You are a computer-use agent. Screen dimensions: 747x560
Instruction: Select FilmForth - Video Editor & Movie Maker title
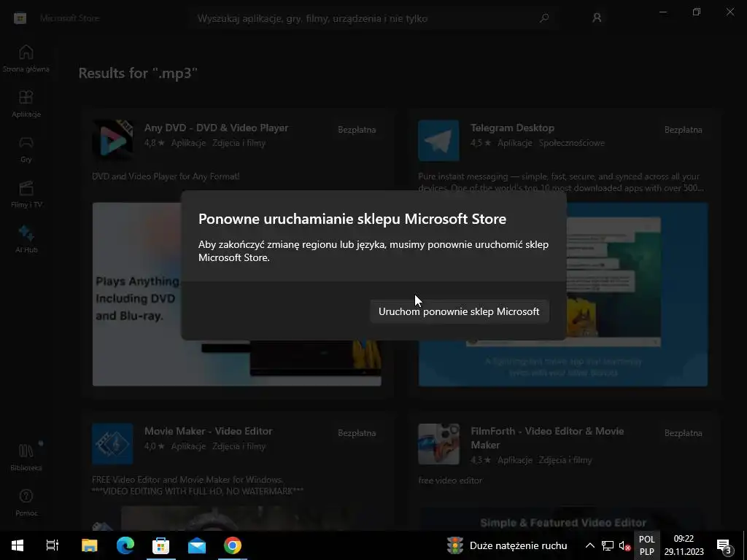(x=547, y=438)
